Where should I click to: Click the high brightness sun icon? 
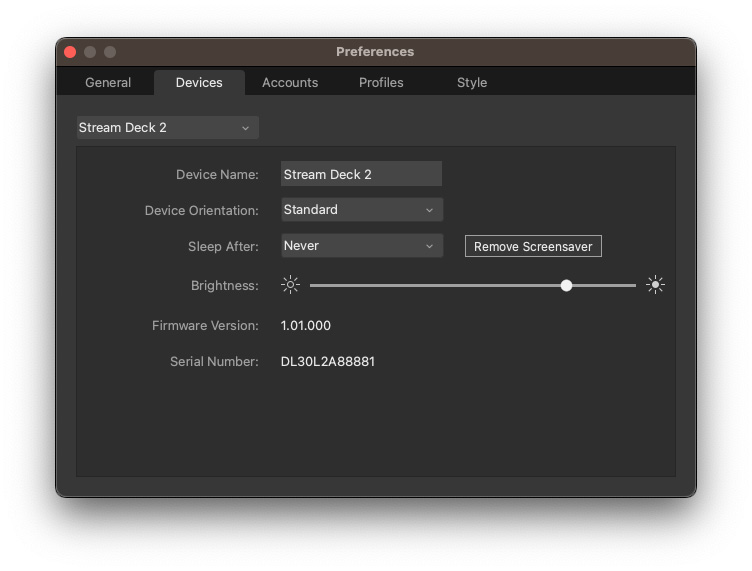(655, 285)
